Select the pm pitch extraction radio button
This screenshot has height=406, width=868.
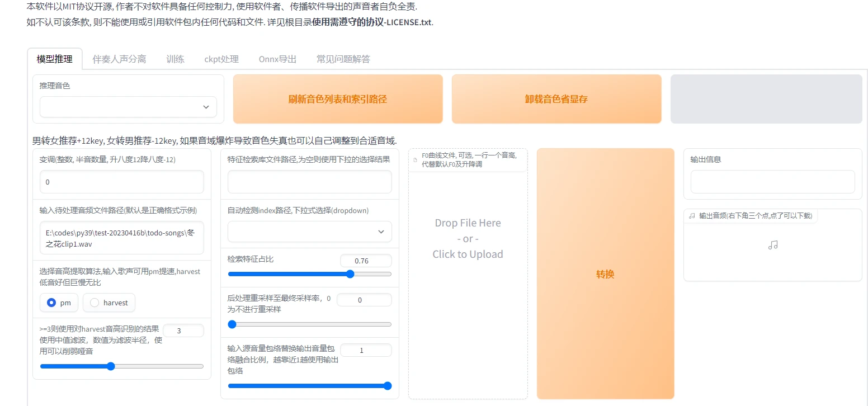click(x=51, y=303)
